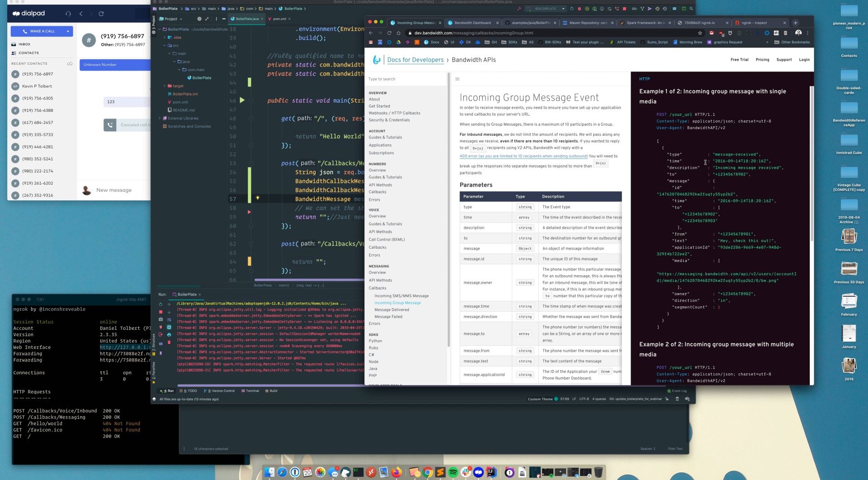Image resolution: width=868 pixels, height=480 pixels.
Task: Toggle pin tab in Run panel
Action: pos(160,353)
